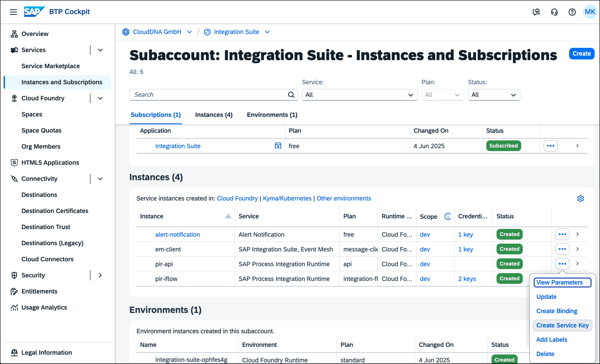Viewport: 600px width, 364px height.
Task: Open the hamburger navigation menu
Action: click(13, 12)
